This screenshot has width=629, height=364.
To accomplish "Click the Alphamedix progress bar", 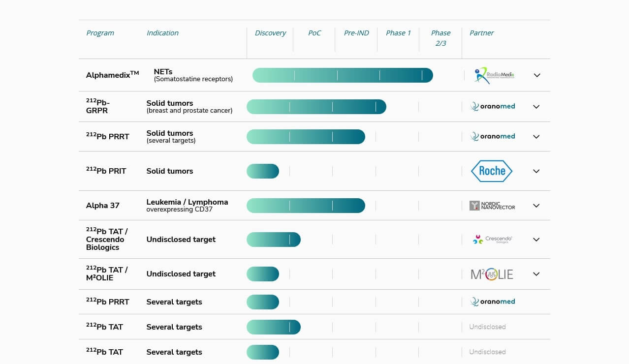I will click(x=343, y=75).
